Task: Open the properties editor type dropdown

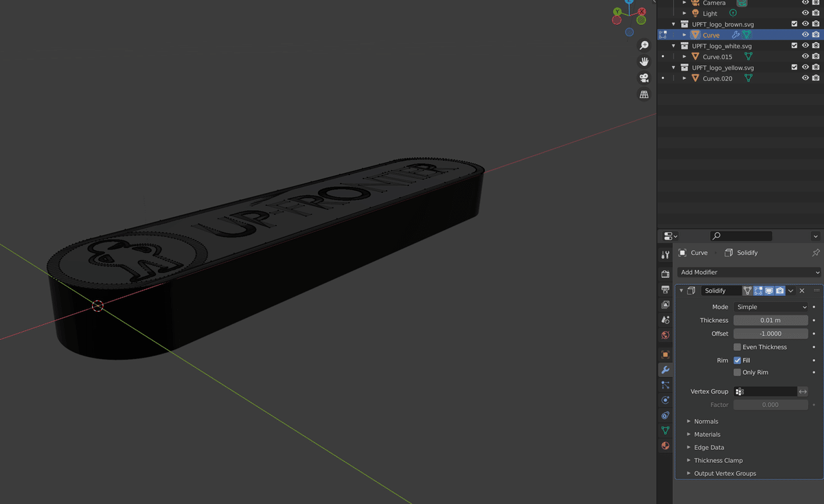Action: [x=671, y=236]
